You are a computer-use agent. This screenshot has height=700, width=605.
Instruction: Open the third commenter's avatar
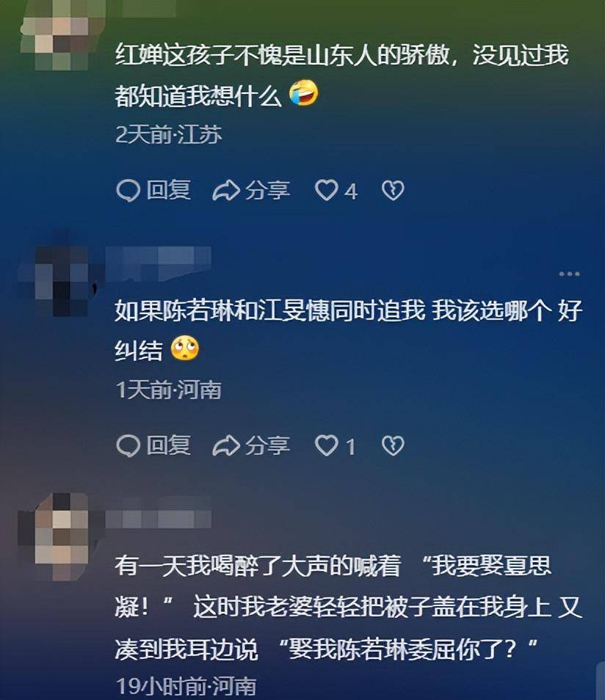pos(59,536)
